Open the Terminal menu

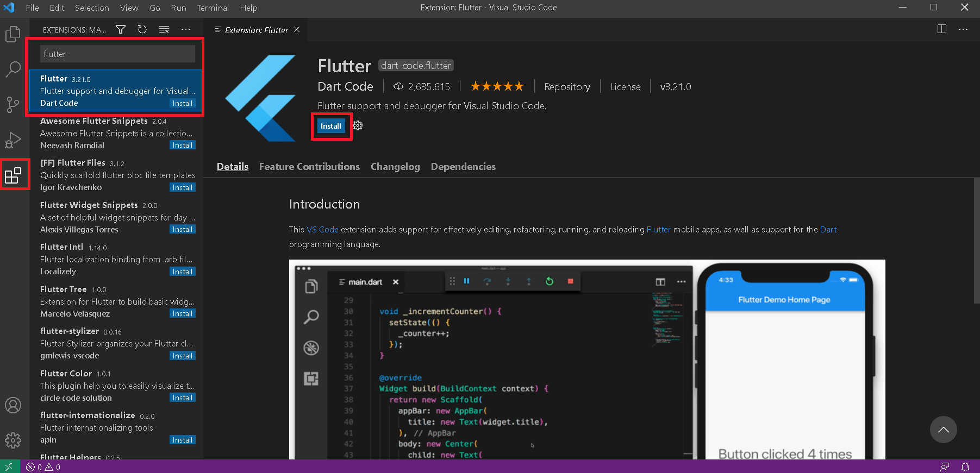213,8
